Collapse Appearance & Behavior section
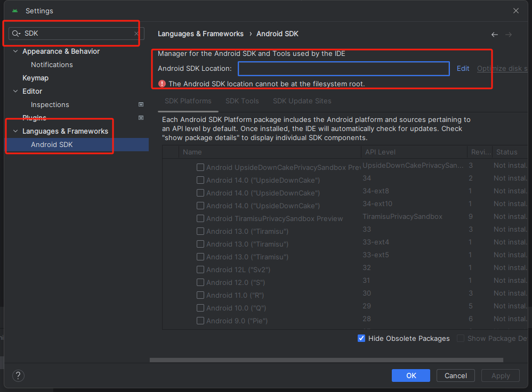The height and width of the screenshot is (392, 532). pyautogui.click(x=15, y=51)
